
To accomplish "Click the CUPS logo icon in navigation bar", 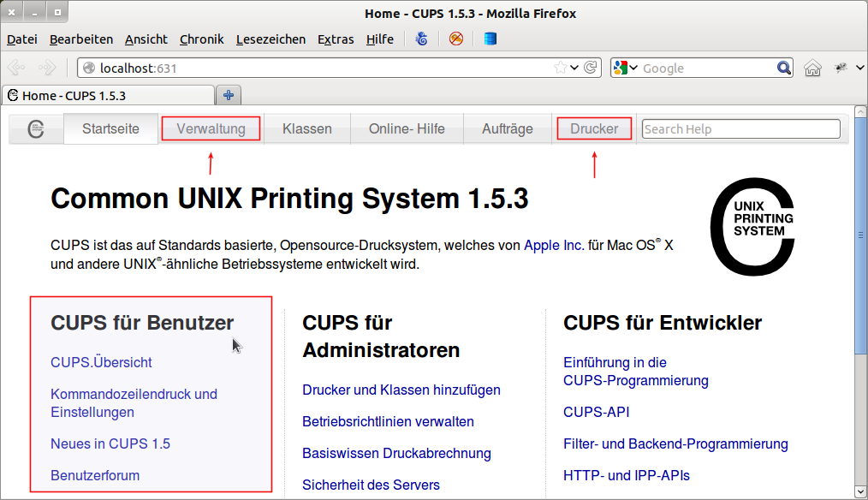I will click(36, 129).
